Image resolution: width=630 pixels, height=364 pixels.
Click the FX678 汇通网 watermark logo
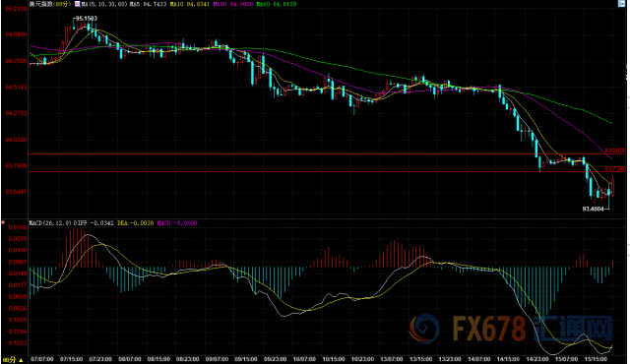click(510, 329)
